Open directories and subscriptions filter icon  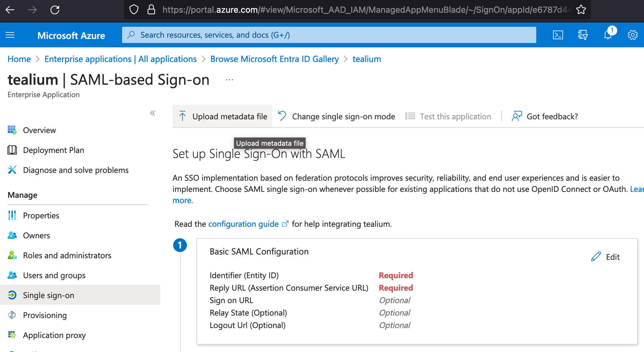pyautogui.click(x=583, y=35)
